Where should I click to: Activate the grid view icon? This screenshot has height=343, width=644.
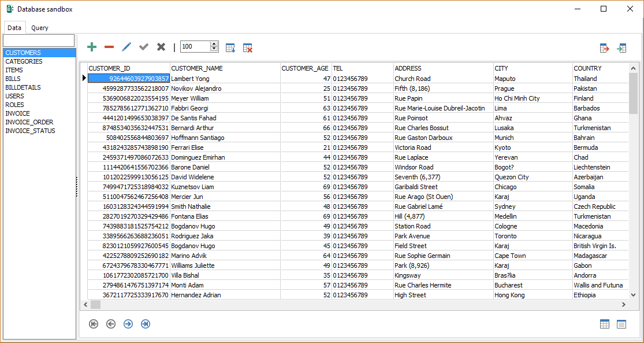pyautogui.click(x=605, y=324)
